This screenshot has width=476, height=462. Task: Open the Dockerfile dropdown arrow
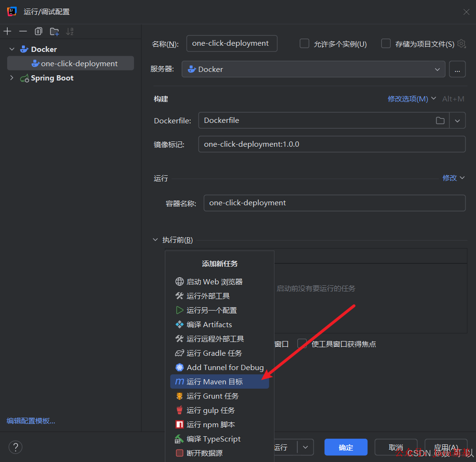pyautogui.click(x=457, y=121)
